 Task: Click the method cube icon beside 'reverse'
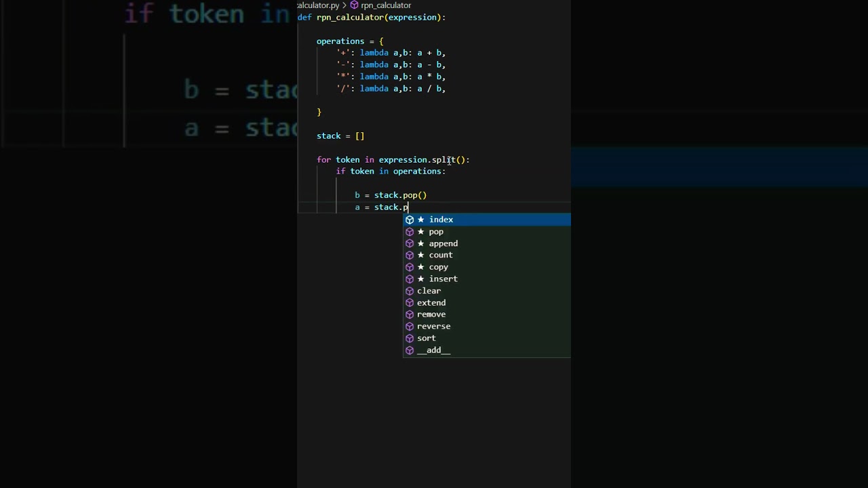(410, 326)
